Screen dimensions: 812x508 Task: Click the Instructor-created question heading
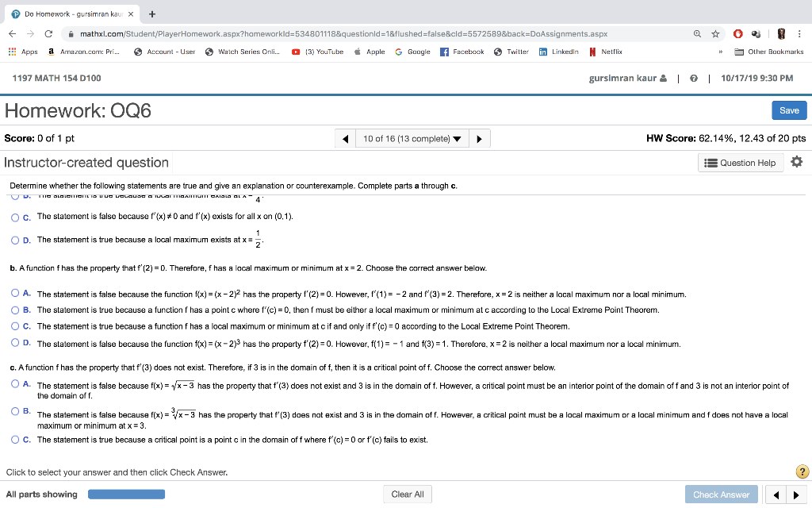point(86,163)
